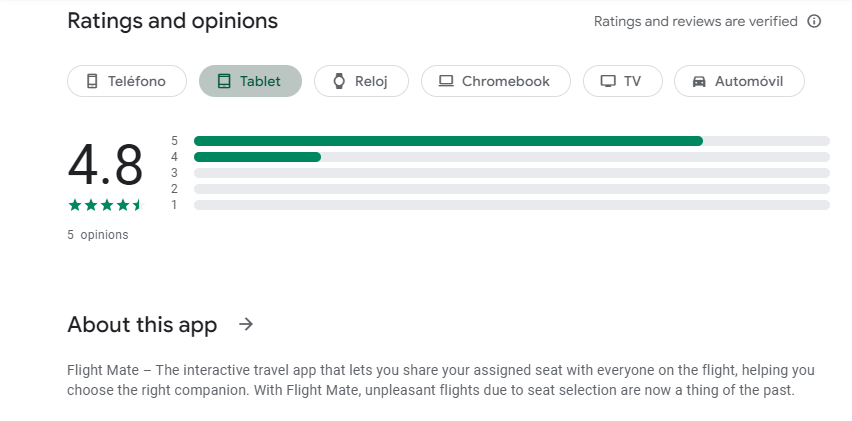Click the Ratings and reviews are verified text
This screenshot has height=421, width=852.
pyautogui.click(x=695, y=21)
